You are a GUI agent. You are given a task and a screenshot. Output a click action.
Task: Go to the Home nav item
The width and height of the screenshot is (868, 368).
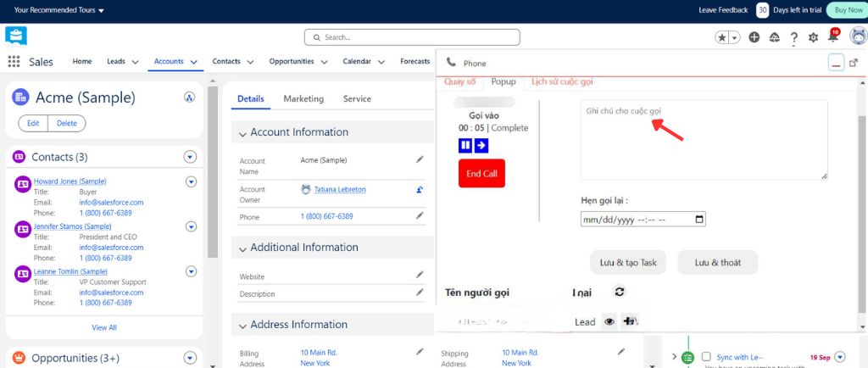click(82, 61)
